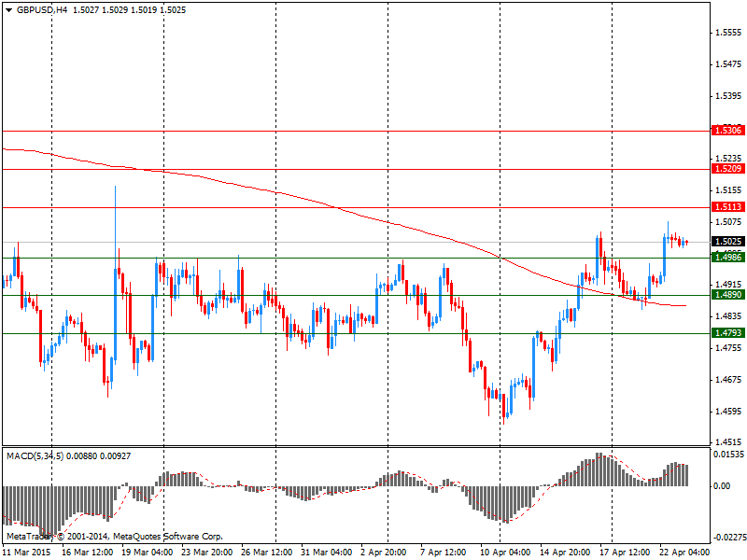747x560 pixels.
Task: Click the 26 Mar 12:00 time label
Action: (x=266, y=553)
